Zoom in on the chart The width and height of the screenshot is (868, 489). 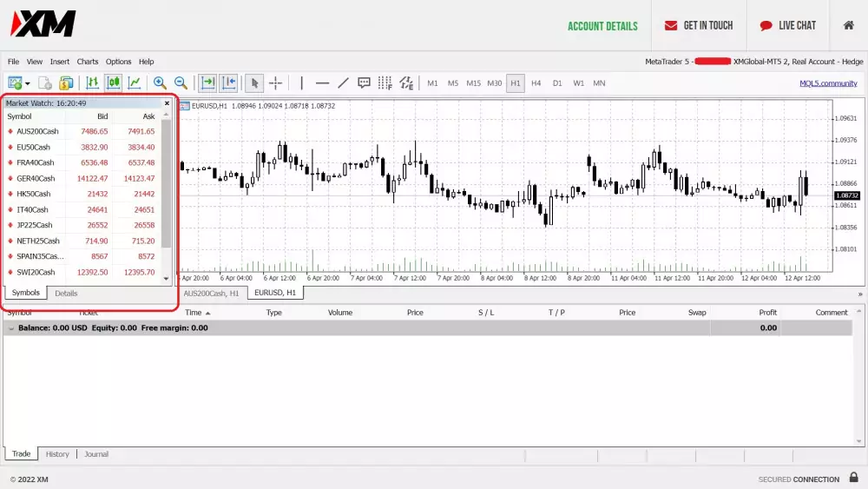[x=160, y=83]
